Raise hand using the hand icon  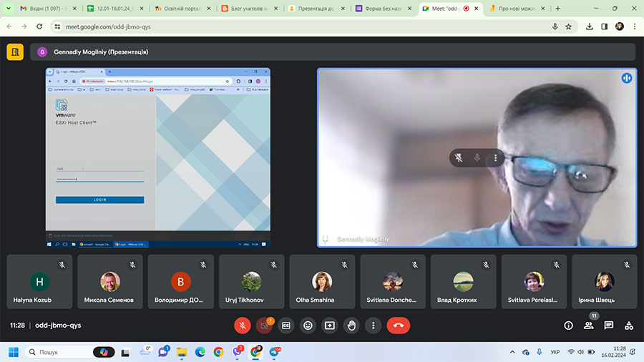click(351, 325)
